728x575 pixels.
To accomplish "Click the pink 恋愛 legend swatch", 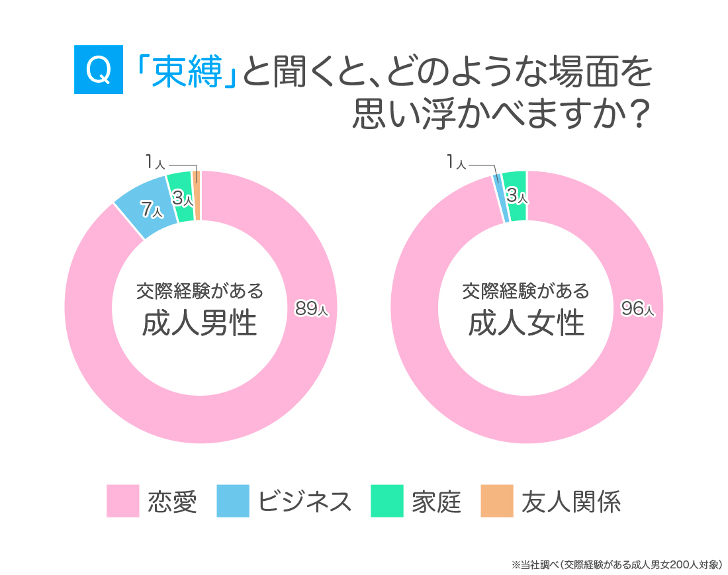I will 123,501.
